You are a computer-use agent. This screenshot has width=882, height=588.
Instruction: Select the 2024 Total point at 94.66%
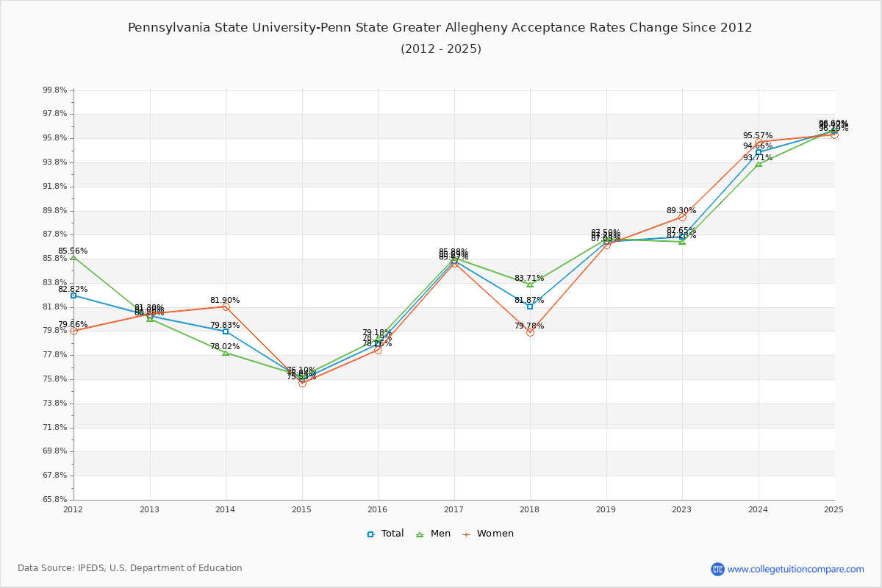pyautogui.click(x=759, y=152)
